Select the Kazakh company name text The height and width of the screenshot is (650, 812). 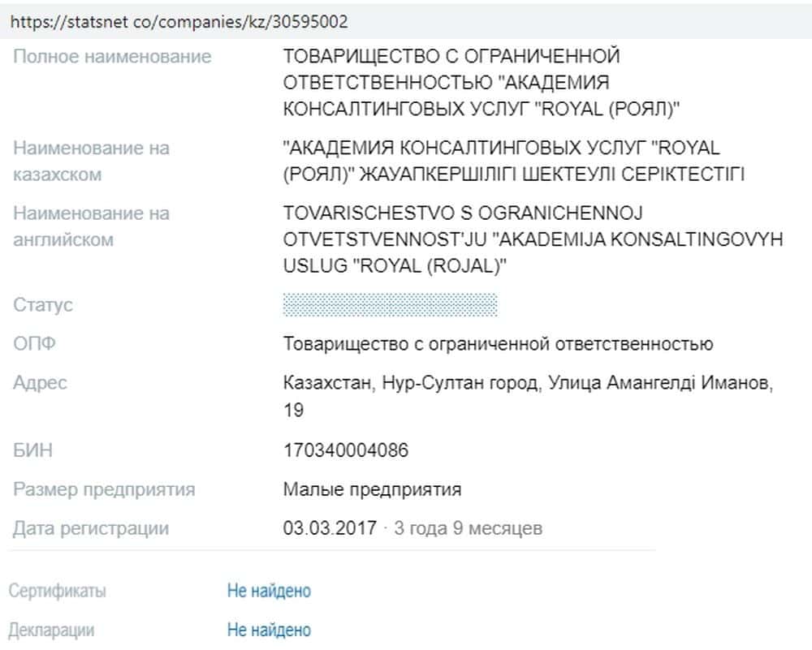[513, 161]
